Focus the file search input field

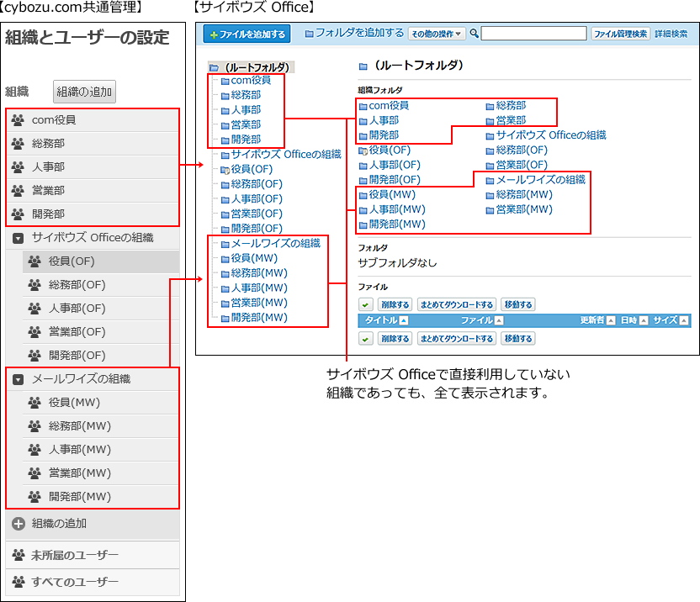[x=534, y=34]
